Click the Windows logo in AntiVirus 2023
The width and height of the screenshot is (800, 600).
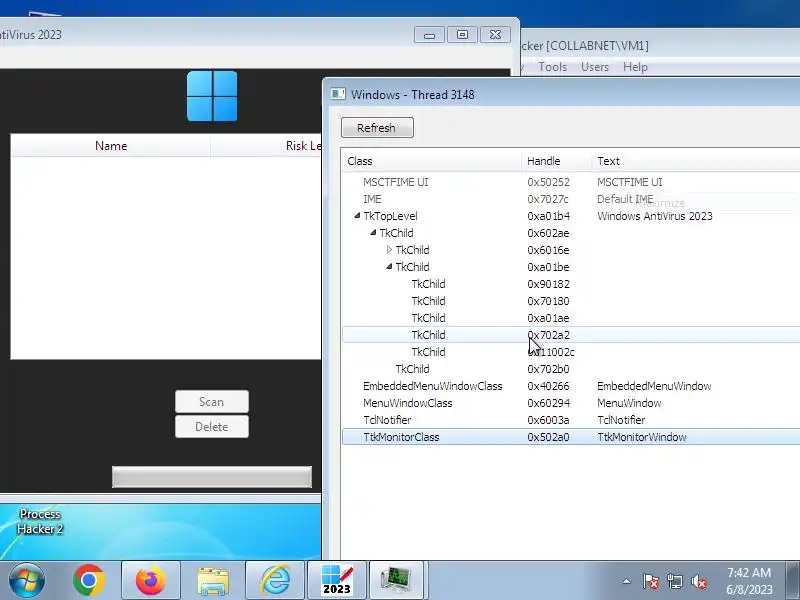[x=212, y=96]
